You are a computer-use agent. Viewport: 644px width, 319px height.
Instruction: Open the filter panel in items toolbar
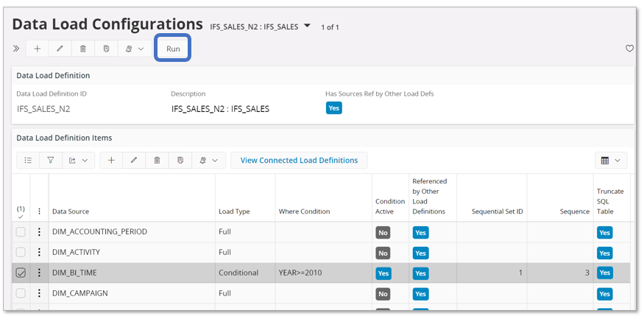click(x=51, y=160)
